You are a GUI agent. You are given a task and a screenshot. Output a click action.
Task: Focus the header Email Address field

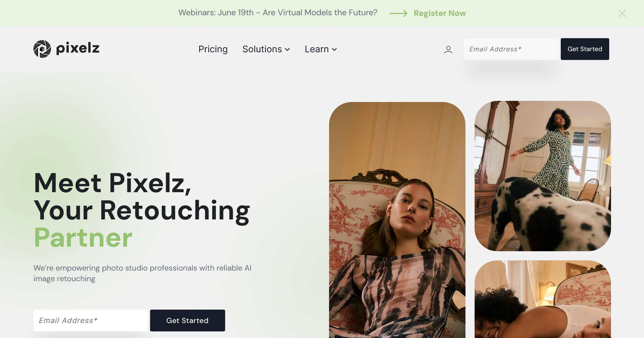coord(511,49)
